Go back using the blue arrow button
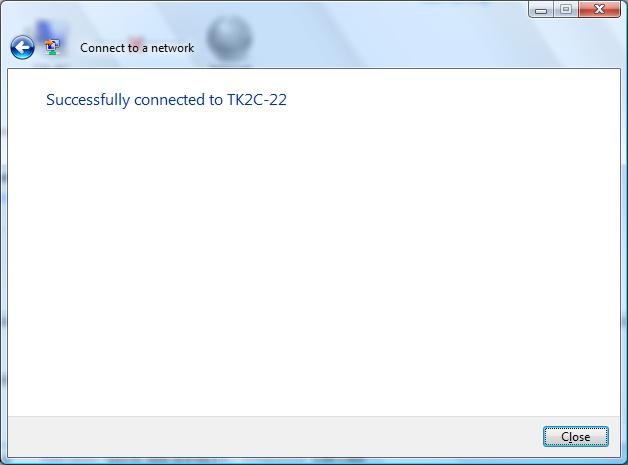The width and height of the screenshot is (628, 465). coord(22,48)
